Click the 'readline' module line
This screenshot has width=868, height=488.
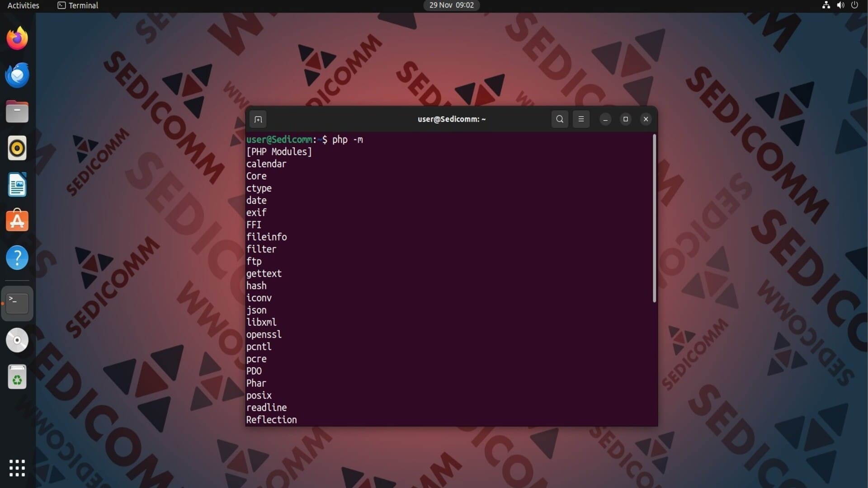[266, 408]
